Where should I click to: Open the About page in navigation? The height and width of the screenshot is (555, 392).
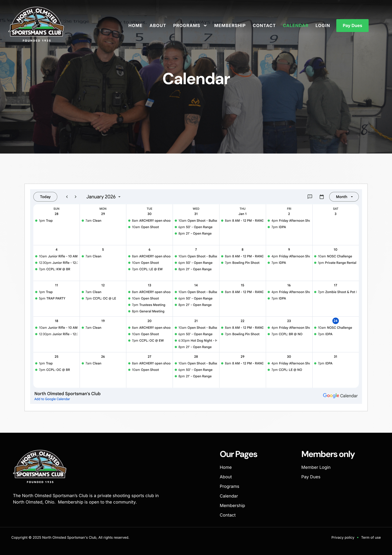click(158, 26)
